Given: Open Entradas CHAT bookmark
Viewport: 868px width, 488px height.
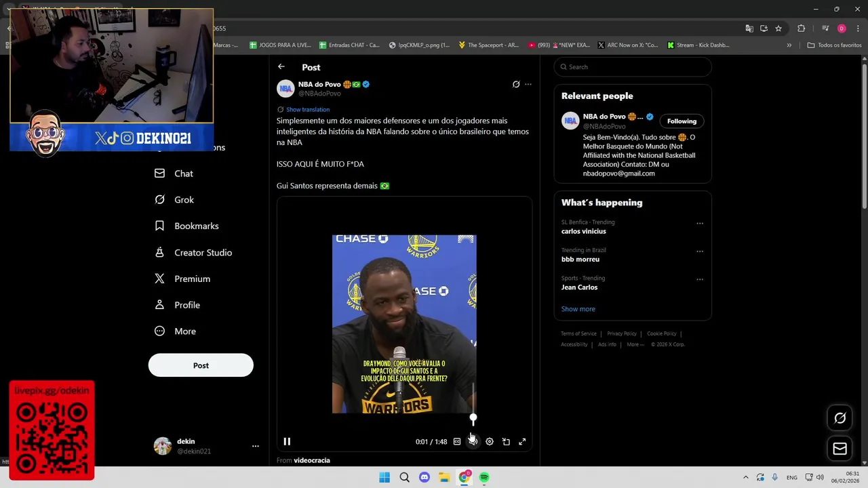Looking at the screenshot, I should [350, 45].
